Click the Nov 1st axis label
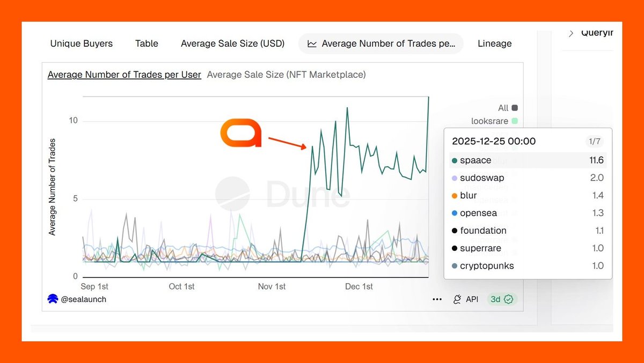 point(272,287)
